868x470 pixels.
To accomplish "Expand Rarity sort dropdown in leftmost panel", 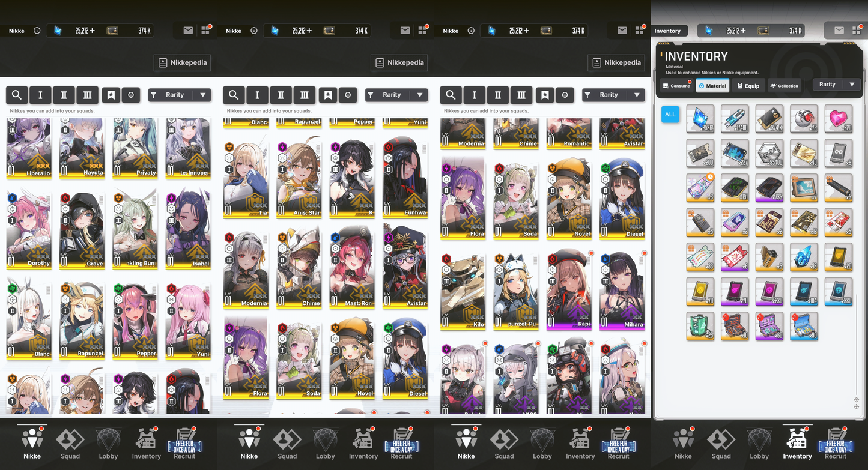I will pyautogui.click(x=180, y=95).
